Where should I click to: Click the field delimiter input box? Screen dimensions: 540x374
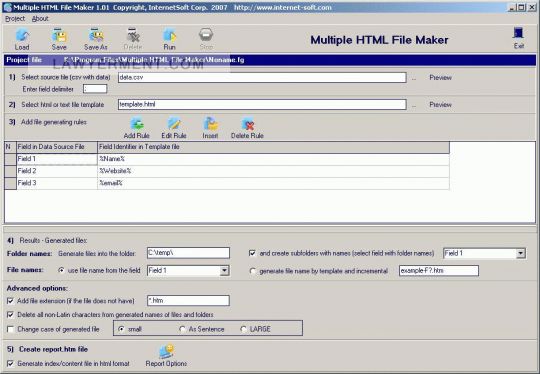95,89
